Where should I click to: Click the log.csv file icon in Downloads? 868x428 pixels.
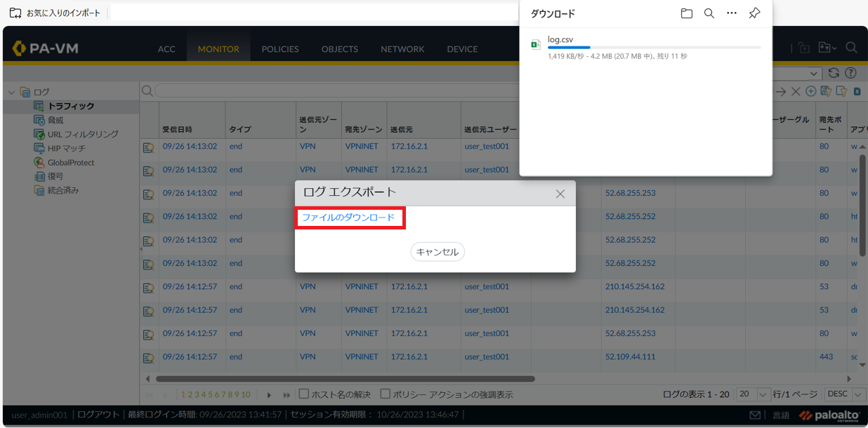pyautogui.click(x=536, y=45)
